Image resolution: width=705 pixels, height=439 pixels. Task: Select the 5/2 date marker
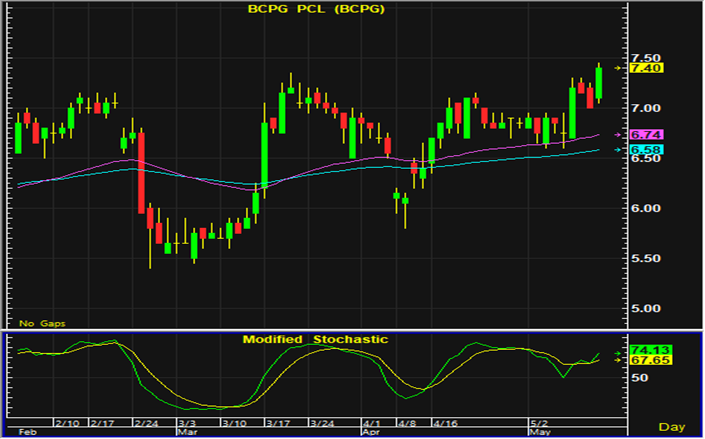pos(540,423)
